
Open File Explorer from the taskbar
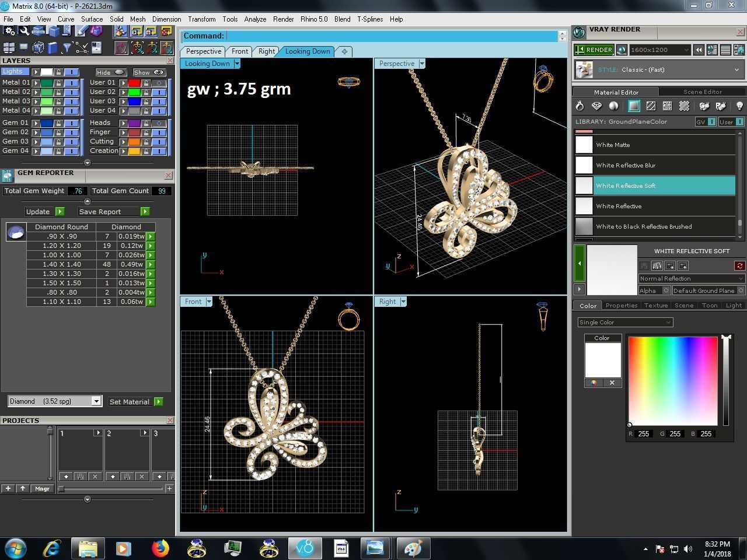[88, 548]
